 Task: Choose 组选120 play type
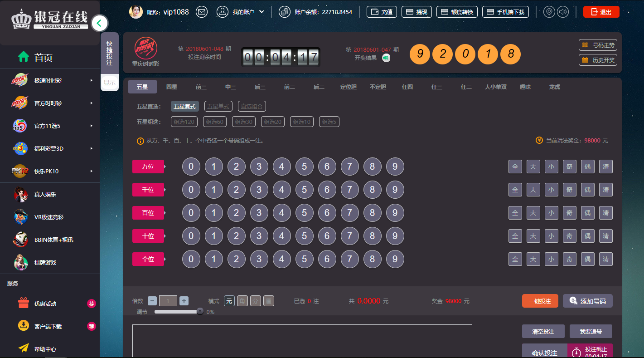pos(183,122)
